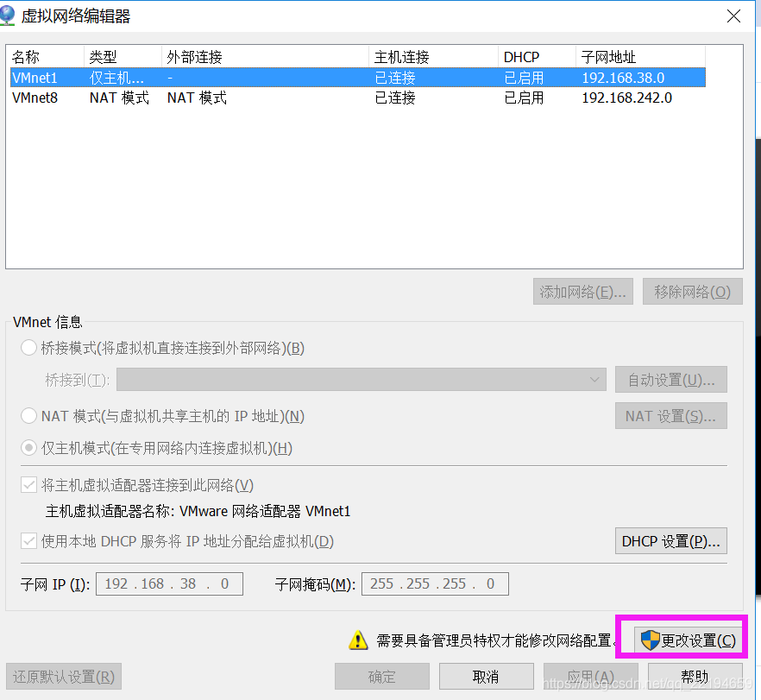Sort by the 类型 column header
Screen dimensions: 761x700
click(x=123, y=57)
